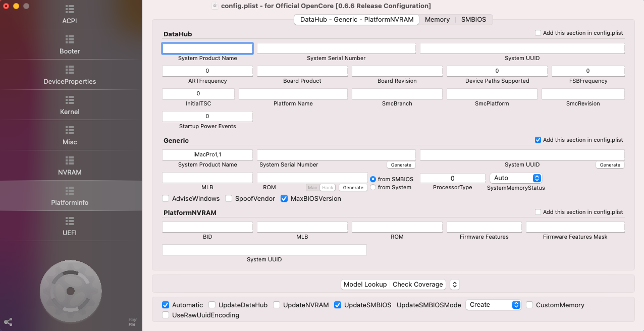644x331 pixels.
Task: Open the Kernel section icon
Action: click(x=70, y=99)
